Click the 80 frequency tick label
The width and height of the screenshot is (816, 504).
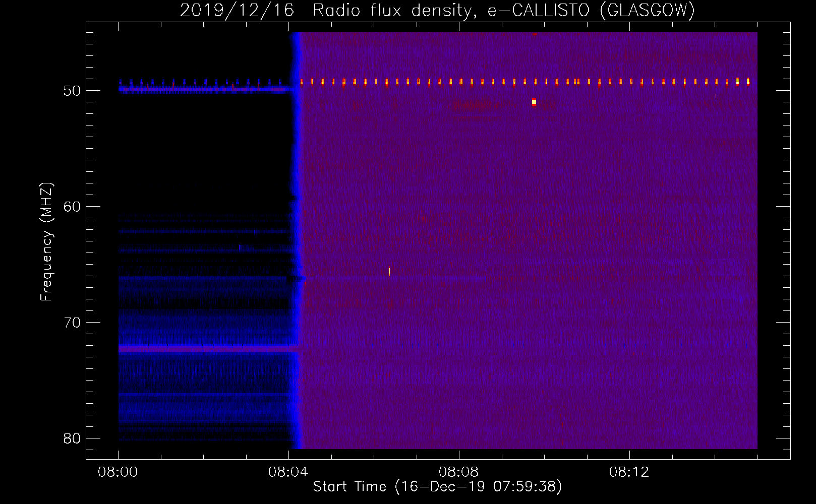(72, 438)
